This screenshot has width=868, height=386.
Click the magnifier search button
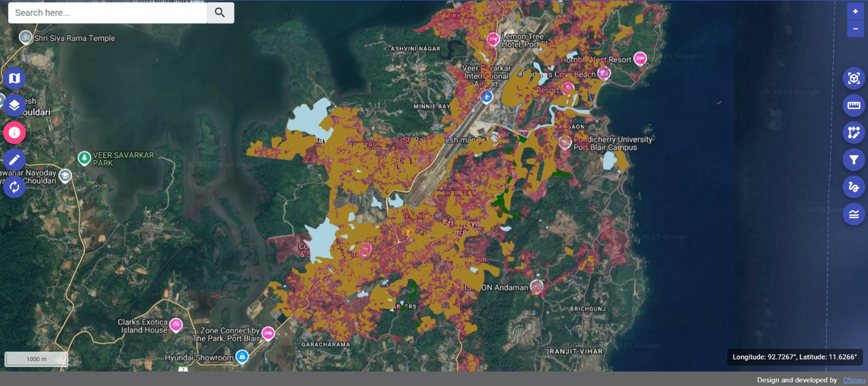tap(220, 12)
